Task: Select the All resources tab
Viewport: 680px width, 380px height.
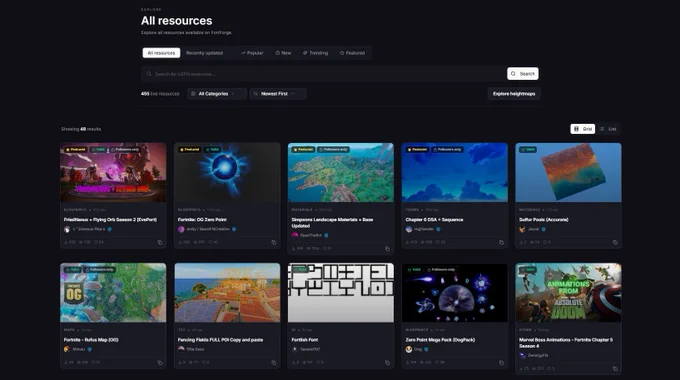Action: click(x=161, y=53)
